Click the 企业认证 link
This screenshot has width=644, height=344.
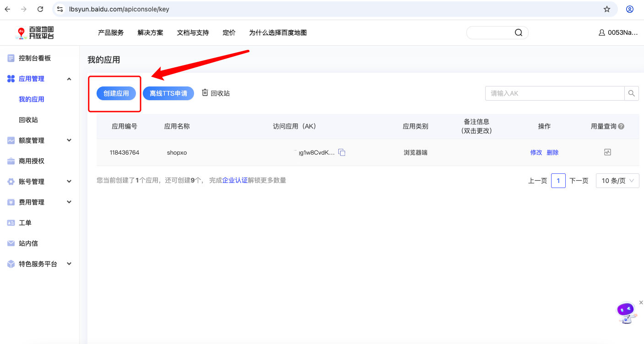coord(235,180)
